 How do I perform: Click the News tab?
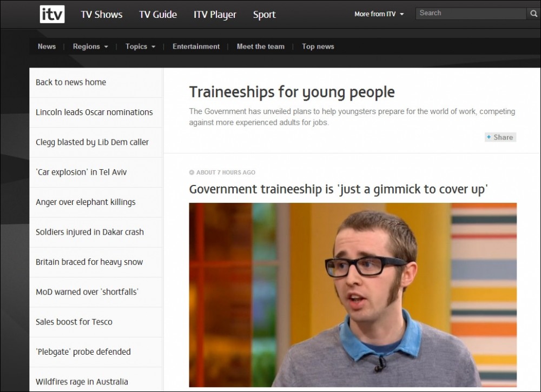click(x=47, y=46)
